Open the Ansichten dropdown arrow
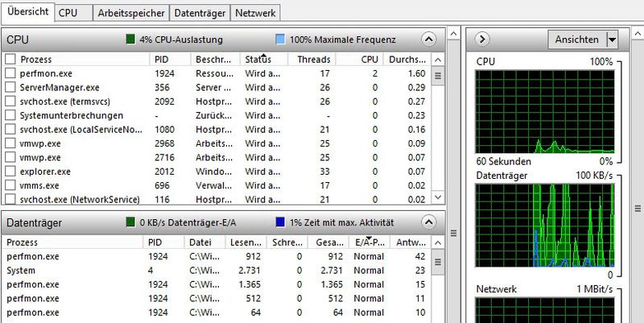This screenshot has height=323, width=644. pos(612,39)
